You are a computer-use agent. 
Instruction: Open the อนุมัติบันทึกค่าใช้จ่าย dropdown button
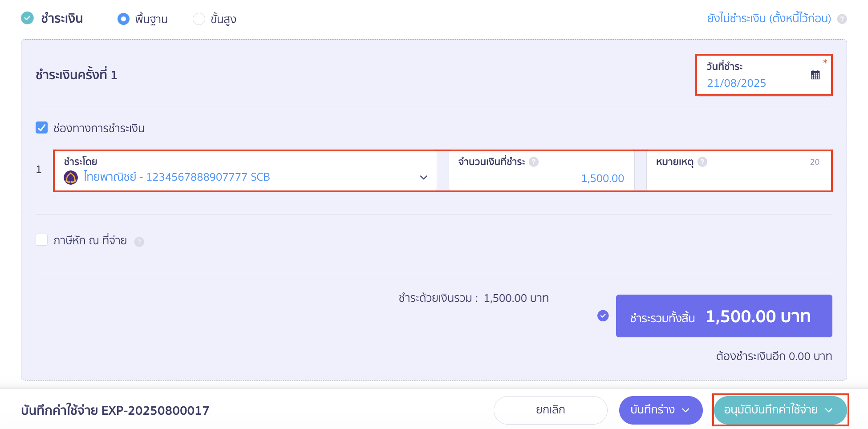pos(780,410)
